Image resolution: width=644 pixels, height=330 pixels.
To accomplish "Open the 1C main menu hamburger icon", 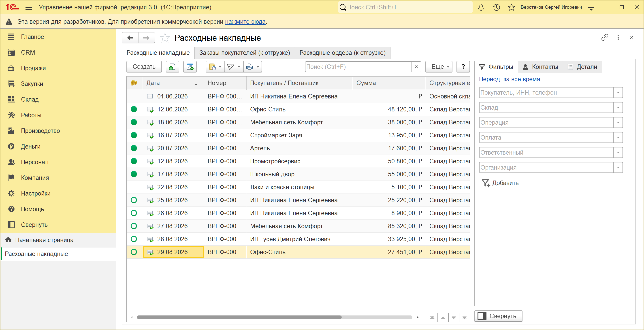I will coord(28,7).
